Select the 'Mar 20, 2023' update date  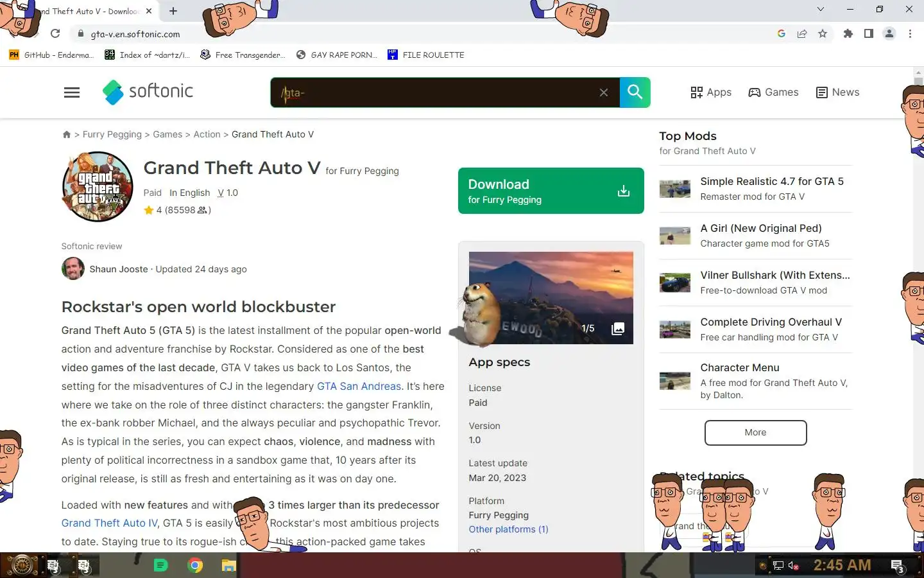[x=497, y=478]
